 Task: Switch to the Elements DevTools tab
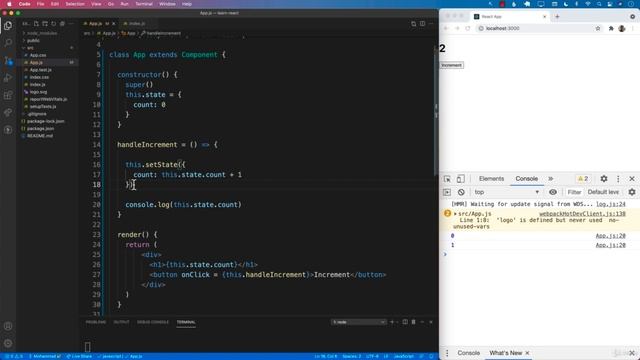click(491, 179)
